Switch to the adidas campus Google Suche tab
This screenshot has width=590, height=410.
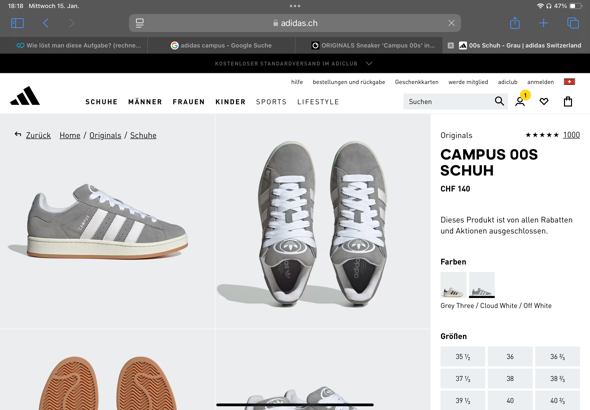coord(221,46)
